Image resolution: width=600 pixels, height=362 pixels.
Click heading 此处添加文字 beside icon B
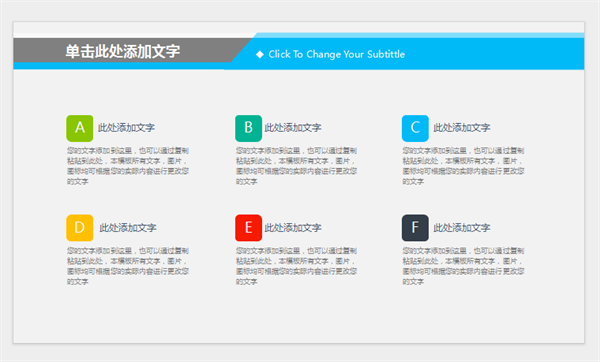(x=293, y=128)
